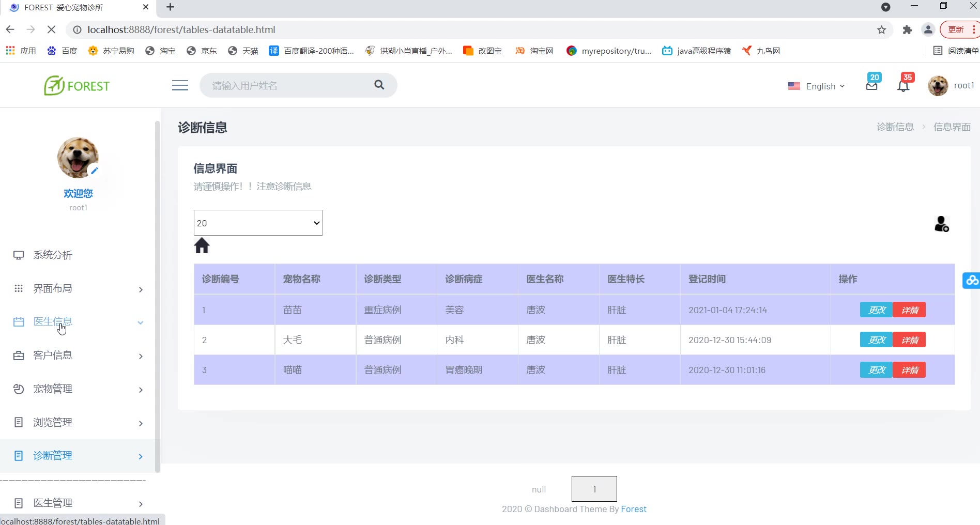Open the notifications bell icon
Screen dimensions: 980x525
pyautogui.click(x=903, y=86)
